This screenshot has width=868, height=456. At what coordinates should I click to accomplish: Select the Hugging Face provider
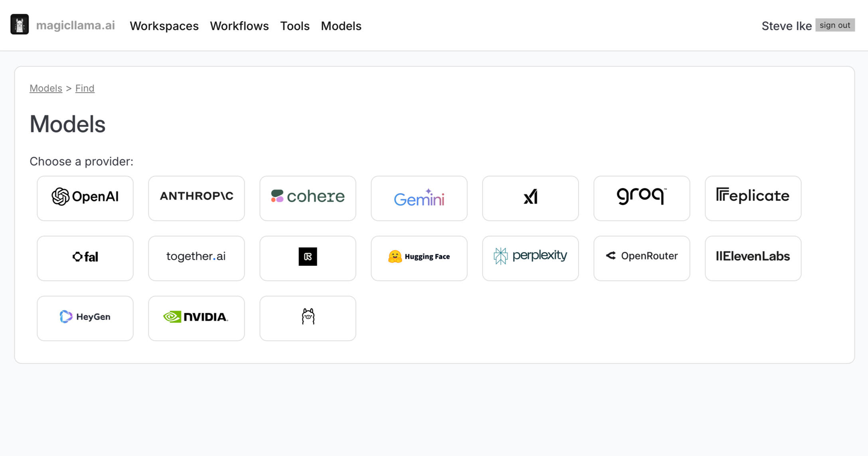click(x=419, y=258)
